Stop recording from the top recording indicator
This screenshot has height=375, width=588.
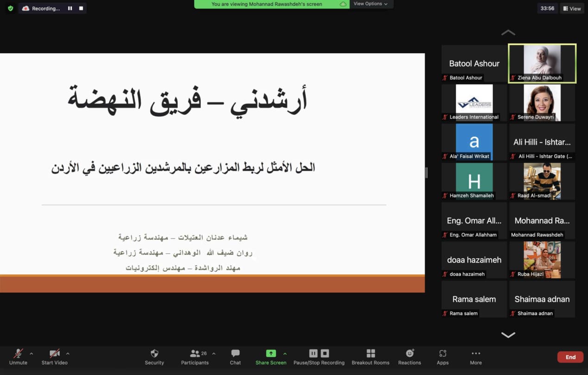[81, 8]
